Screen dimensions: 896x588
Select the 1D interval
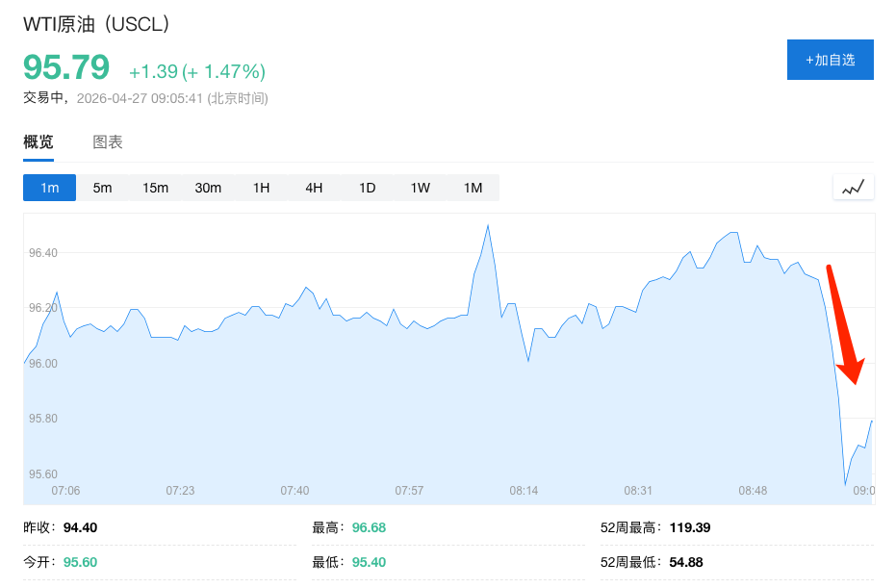coord(367,188)
